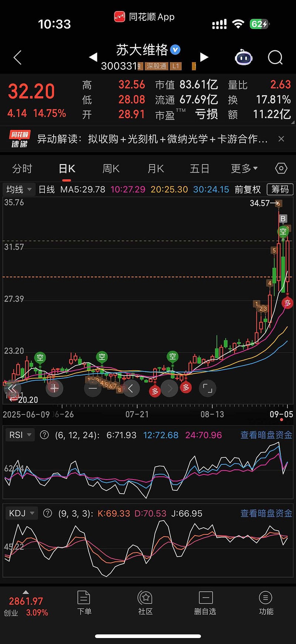Tap the current price 32.20
Viewport: 296px width, 644px height.
[x=31, y=91]
